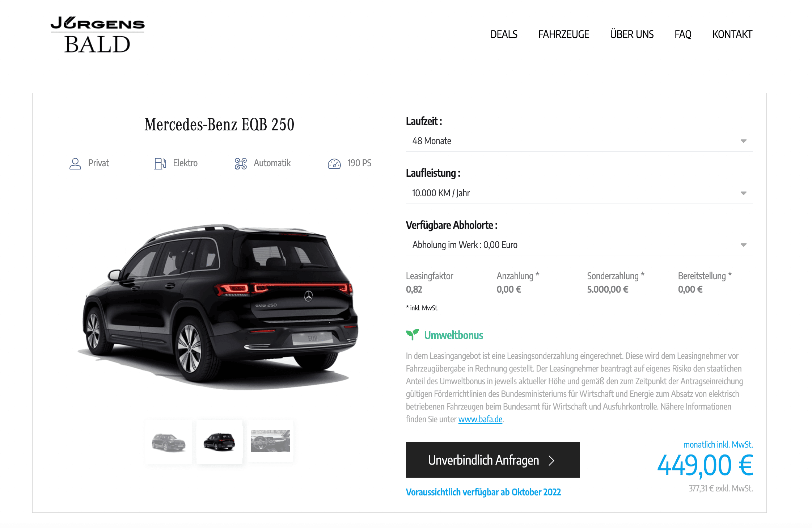This screenshot has width=812, height=528.
Task: Open the Verfügbare Abholorte dropdown
Action: click(579, 245)
